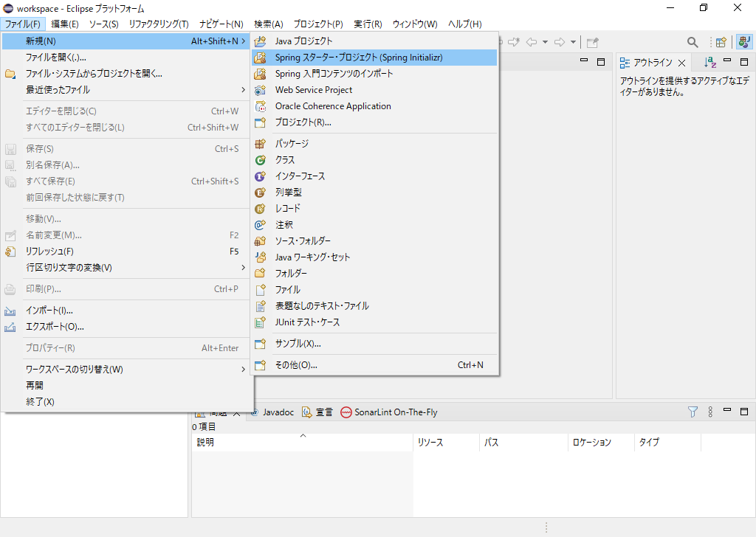The width and height of the screenshot is (756, 537).
Task: Maximize the problems view panel
Action: (x=744, y=412)
